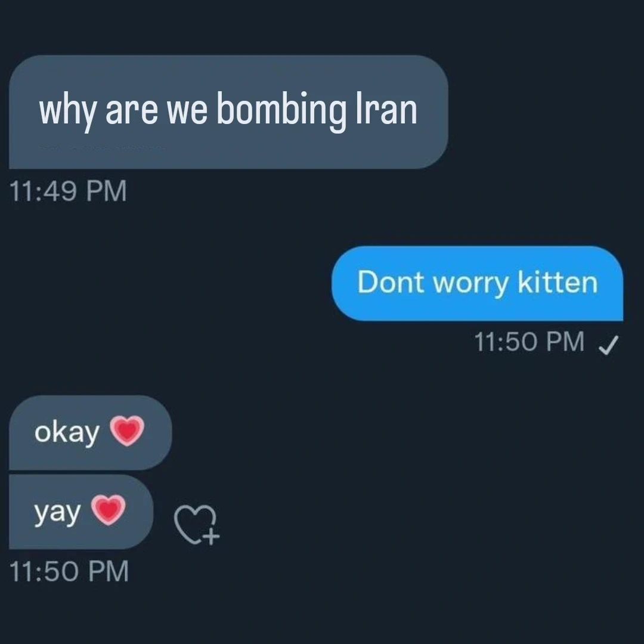Select the "why are we bombing Iran" bubble
Image resolution: width=644 pixels, height=644 pixels.
(x=228, y=112)
